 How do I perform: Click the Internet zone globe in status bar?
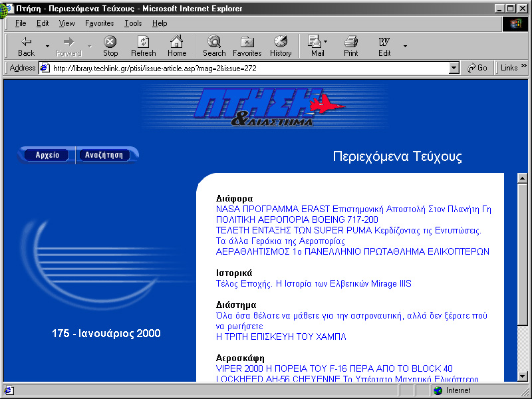pos(438,390)
